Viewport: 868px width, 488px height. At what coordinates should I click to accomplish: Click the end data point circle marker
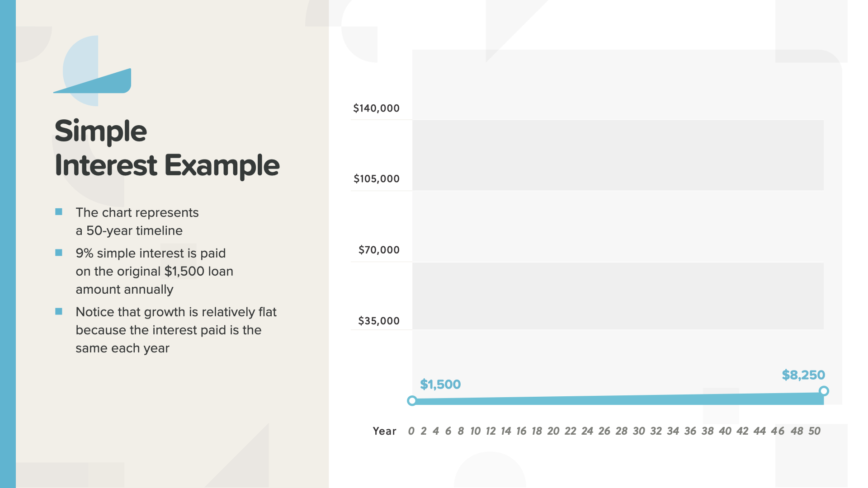[x=824, y=391]
